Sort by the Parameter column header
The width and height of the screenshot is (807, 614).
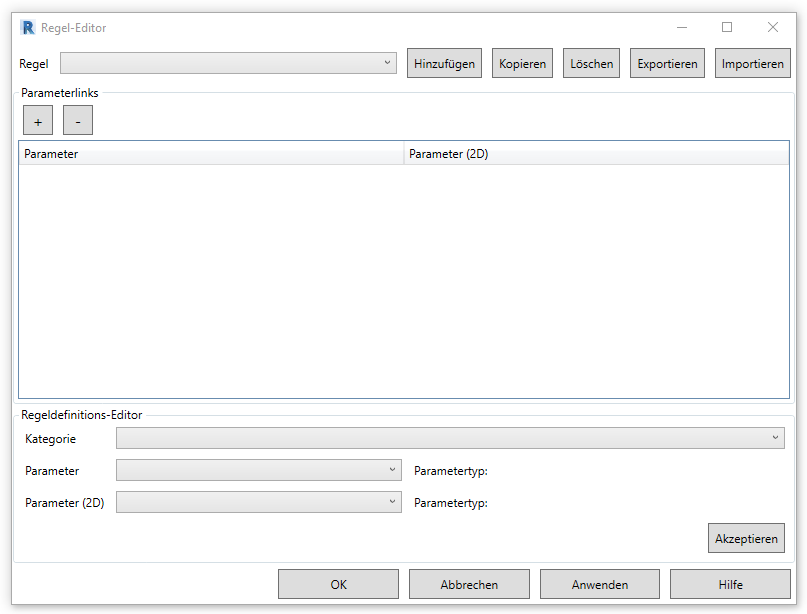pos(210,154)
